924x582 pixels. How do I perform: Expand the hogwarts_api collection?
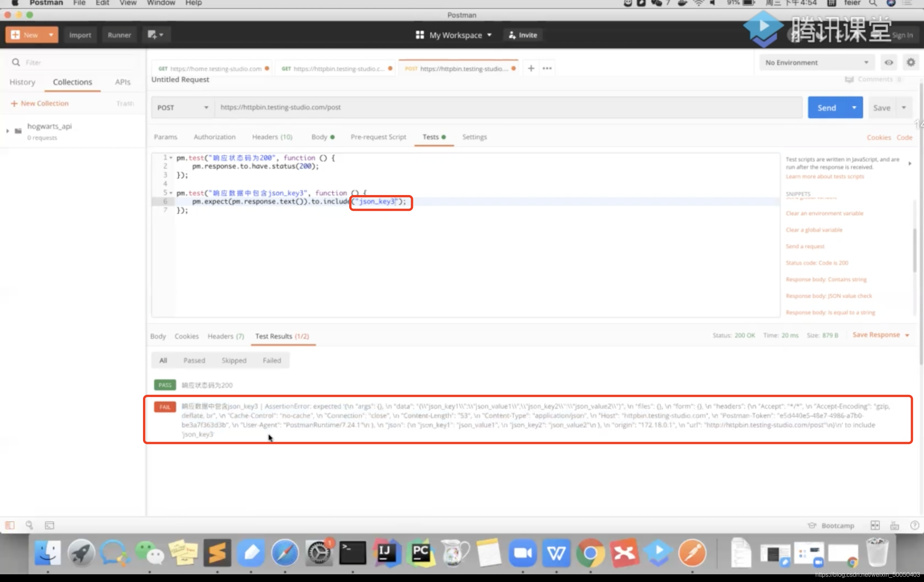[8, 131]
